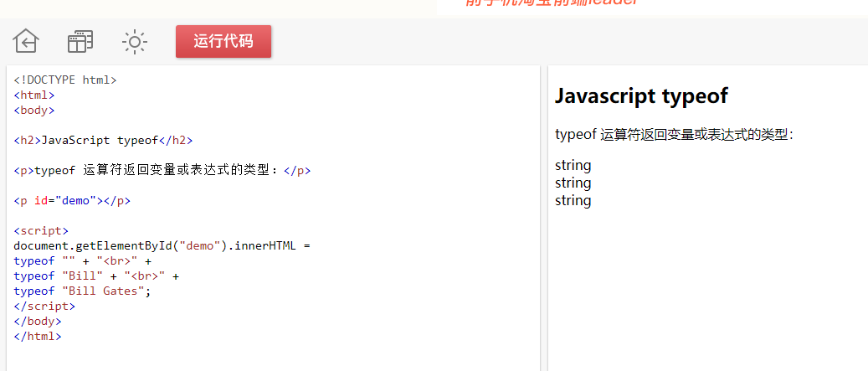Image resolution: width=868 pixels, height=371 pixels.
Task: Click the typeof "Bill Gates"; line
Action: pos(83,291)
